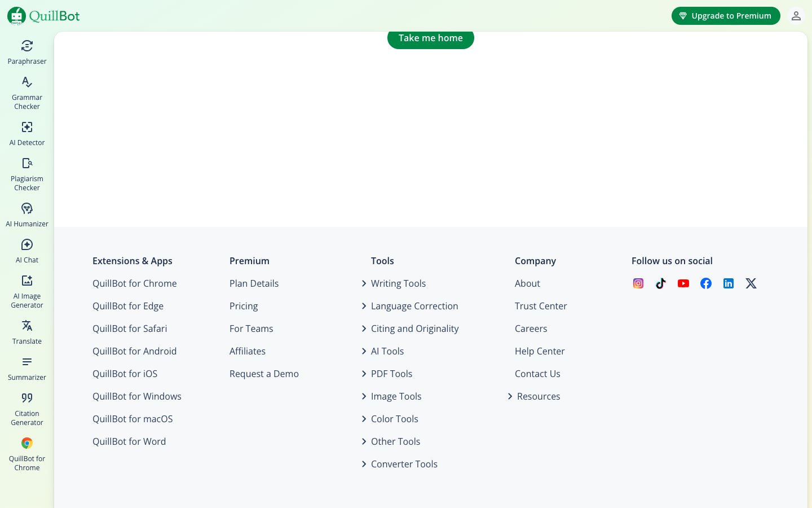Select Translate in the sidebar menu
This screenshot has width=812, height=508.
pyautogui.click(x=27, y=332)
